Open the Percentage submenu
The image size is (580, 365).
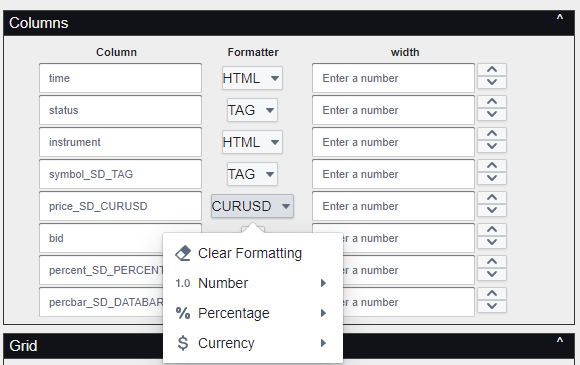click(253, 313)
